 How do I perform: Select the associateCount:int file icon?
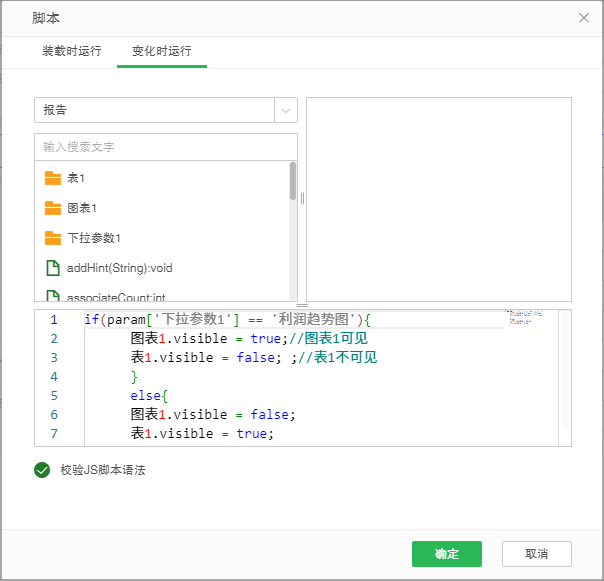coord(53,296)
